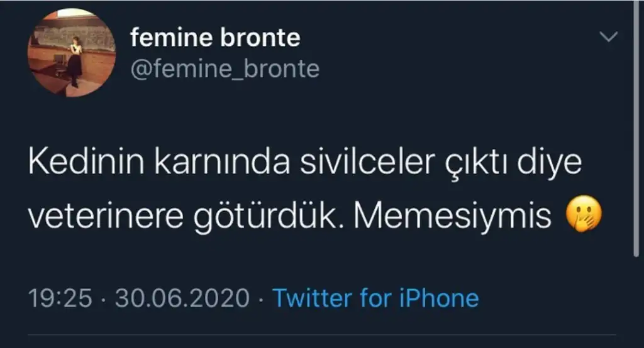Click the word iPhone in the source label
The image size is (644, 348).
[x=439, y=298]
